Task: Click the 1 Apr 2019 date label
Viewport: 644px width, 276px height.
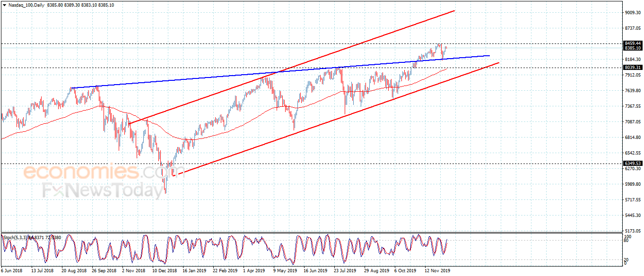Action: [254, 271]
